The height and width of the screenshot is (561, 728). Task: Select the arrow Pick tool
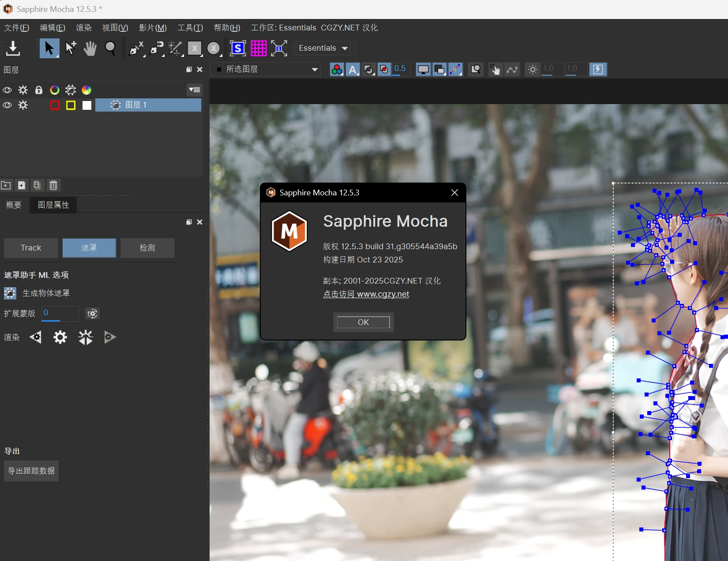(49, 48)
